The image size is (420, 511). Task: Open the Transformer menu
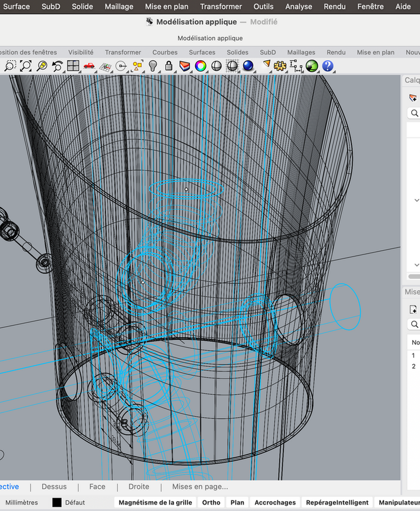[x=220, y=6]
